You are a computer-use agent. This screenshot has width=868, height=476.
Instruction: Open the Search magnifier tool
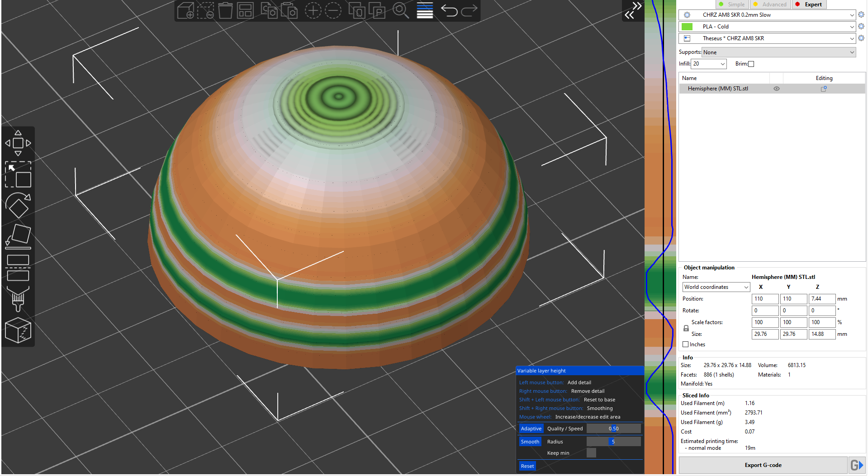pyautogui.click(x=401, y=10)
